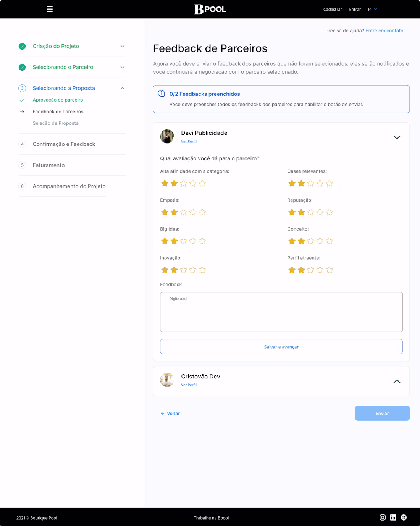Click the info icon in feedbacks notice
Screen dimensions: 420x527
pos(162,94)
